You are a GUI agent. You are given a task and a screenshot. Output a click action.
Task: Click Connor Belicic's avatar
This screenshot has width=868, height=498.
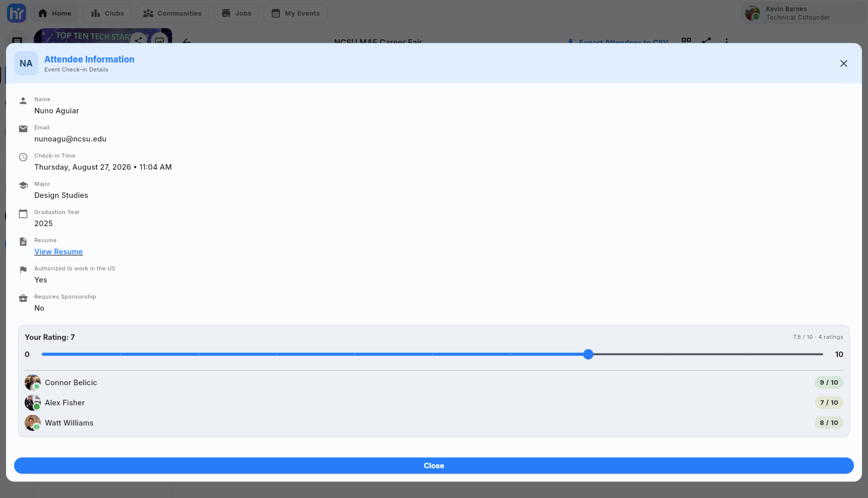point(33,383)
